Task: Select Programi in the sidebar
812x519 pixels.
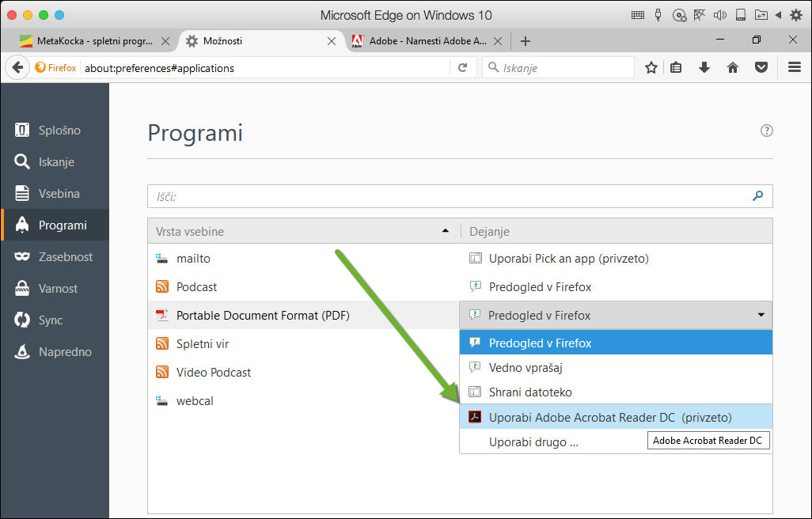Action: coord(55,225)
